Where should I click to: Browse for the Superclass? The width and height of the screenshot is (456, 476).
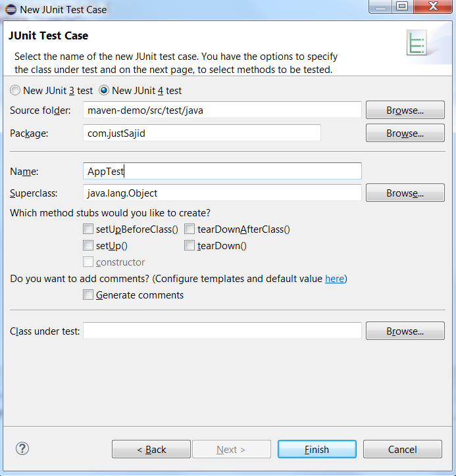405,193
